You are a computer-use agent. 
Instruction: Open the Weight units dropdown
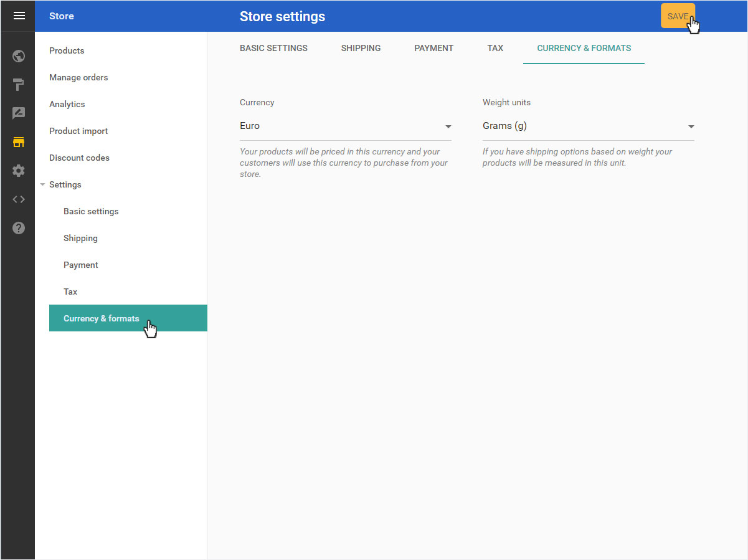589,126
